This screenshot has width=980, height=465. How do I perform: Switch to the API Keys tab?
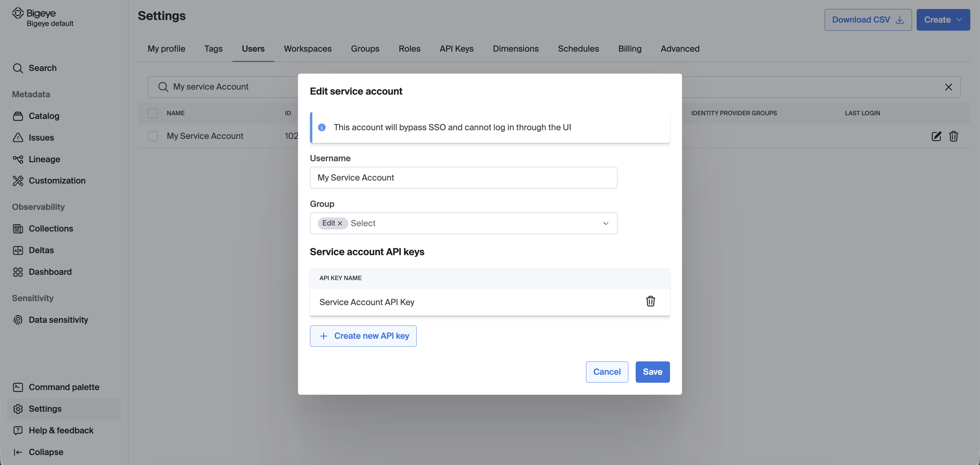[x=456, y=49]
